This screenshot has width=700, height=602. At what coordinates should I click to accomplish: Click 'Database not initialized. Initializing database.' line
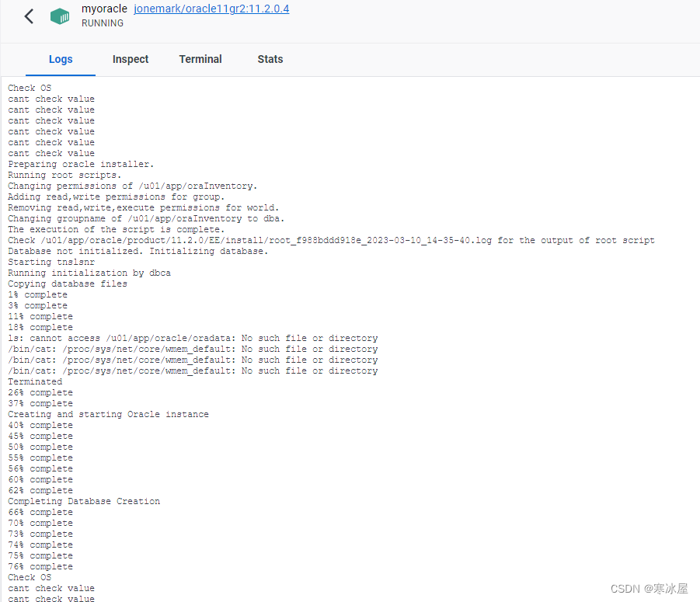point(138,251)
